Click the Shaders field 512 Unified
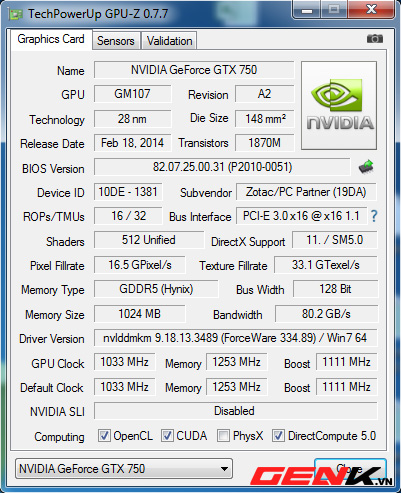This screenshot has width=401, height=493. pyautogui.click(x=149, y=240)
